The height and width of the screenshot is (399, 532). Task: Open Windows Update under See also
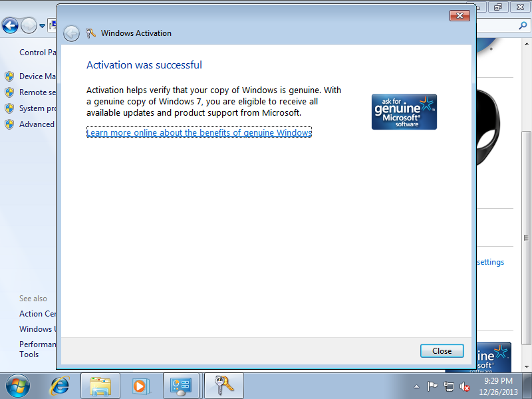pyautogui.click(x=37, y=329)
